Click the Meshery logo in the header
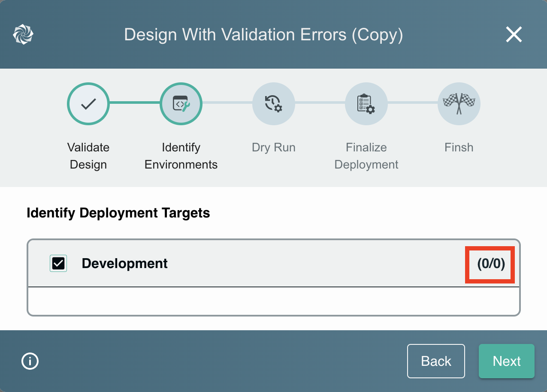The height and width of the screenshot is (392, 547). coord(23,34)
